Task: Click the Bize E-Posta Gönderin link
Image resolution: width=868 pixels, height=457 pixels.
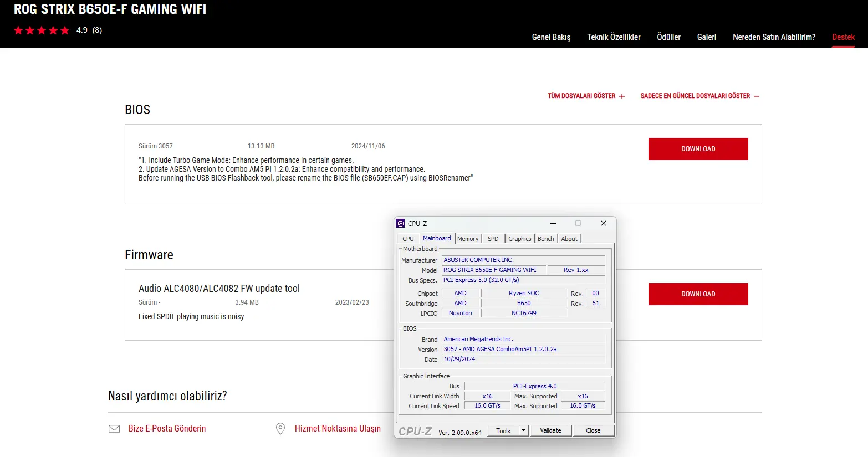Action: pos(167,429)
